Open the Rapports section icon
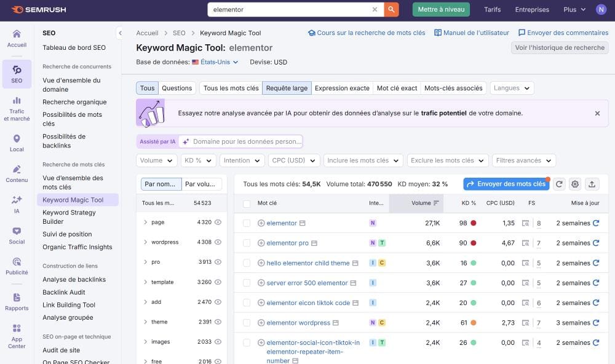615x364 pixels. (x=17, y=302)
